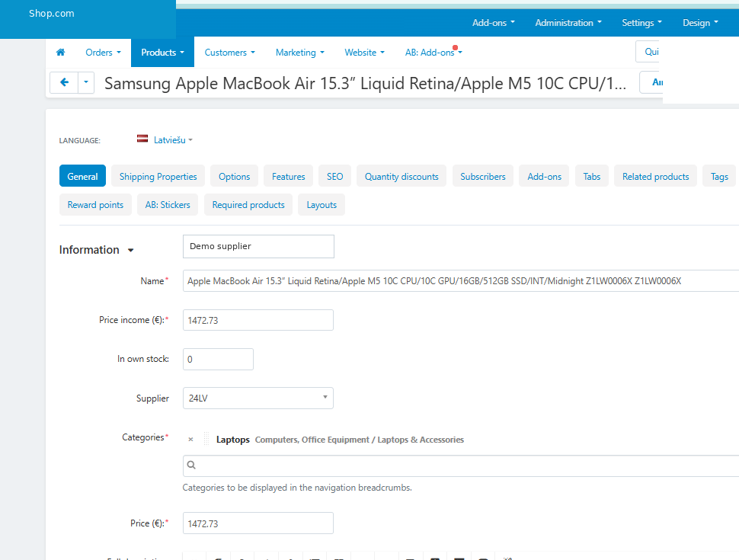Expand the top Add-ons dropdown
The width and height of the screenshot is (739, 560).
pyautogui.click(x=494, y=23)
